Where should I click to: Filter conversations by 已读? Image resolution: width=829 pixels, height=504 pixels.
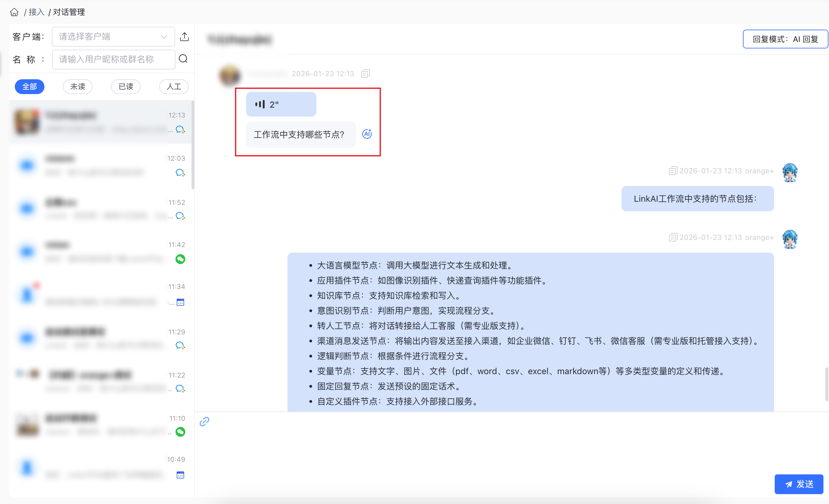pos(126,86)
